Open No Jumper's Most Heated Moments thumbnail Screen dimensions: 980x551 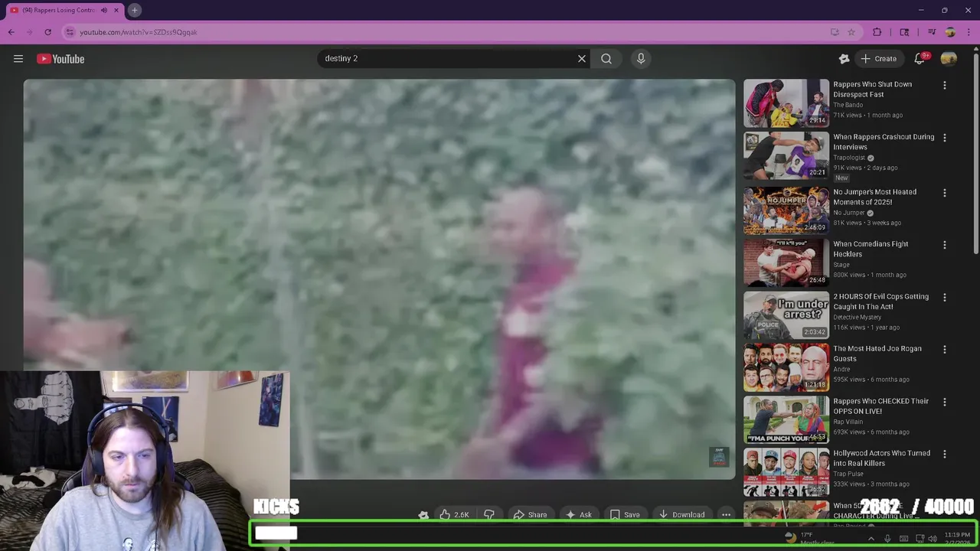(786, 210)
